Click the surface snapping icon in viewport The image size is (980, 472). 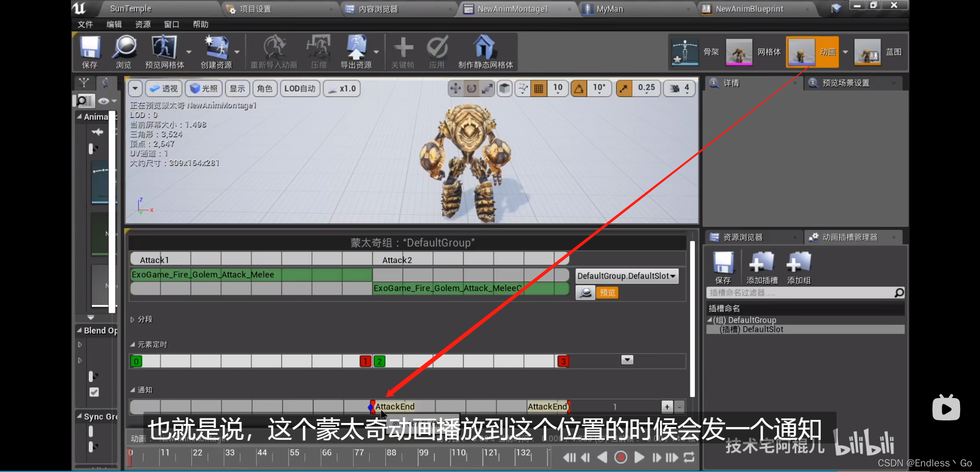pos(523,88)
